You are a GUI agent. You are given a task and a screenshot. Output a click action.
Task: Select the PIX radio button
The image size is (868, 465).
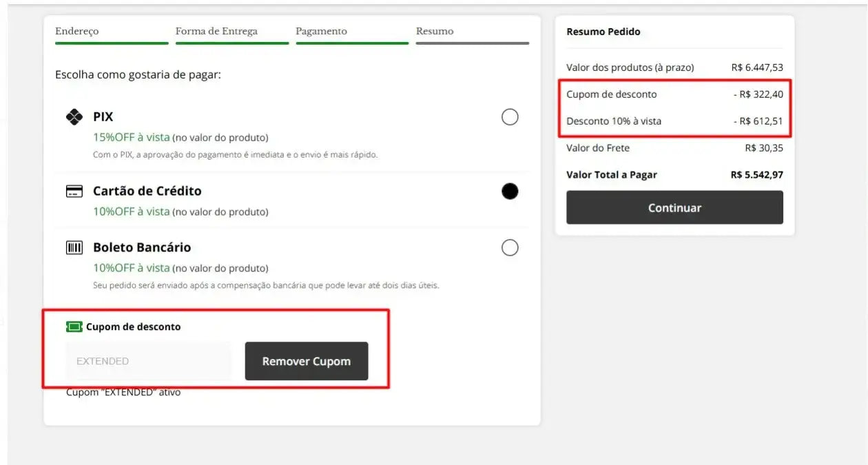coord(510,117)
